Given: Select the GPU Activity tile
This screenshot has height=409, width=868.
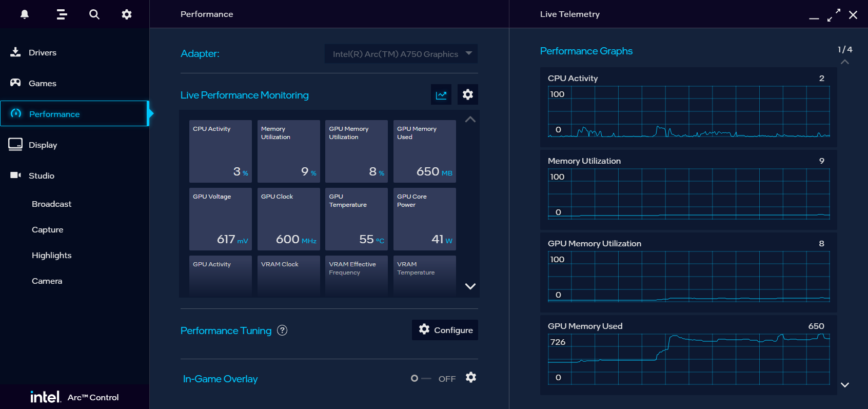Looking at the screenshot, I should [x=221, y=276].
